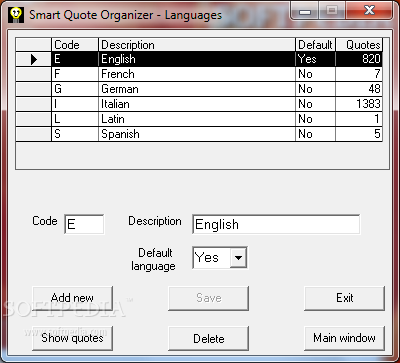Click quote count 1383
This screenshot has height=363, width=400.
tap(359, 104)
